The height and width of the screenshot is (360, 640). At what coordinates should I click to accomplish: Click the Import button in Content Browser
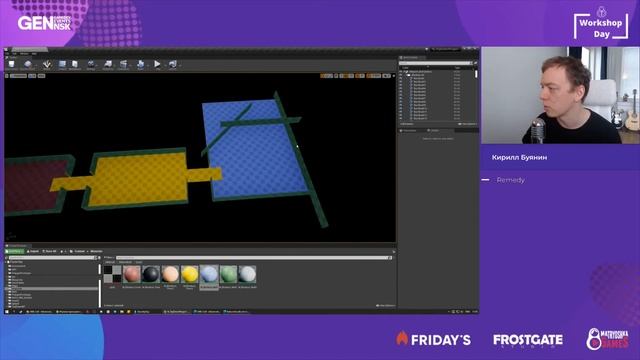coord(33,251)
